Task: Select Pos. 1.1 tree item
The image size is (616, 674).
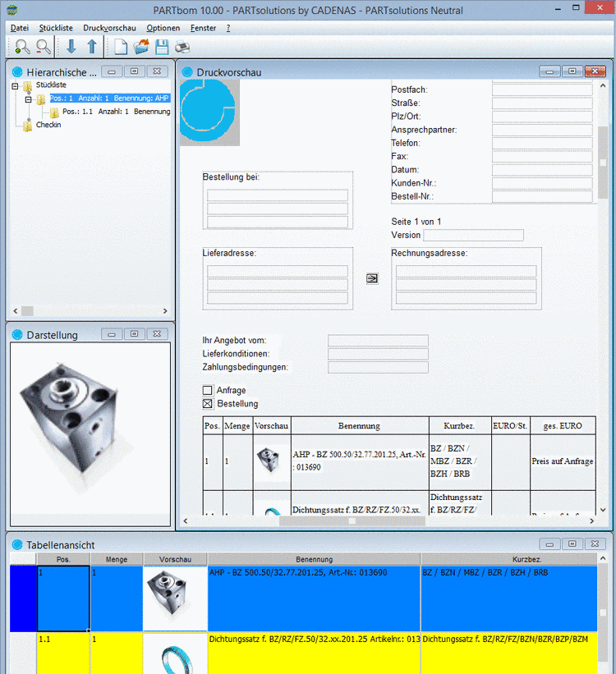Action: [x=116, y=112]
